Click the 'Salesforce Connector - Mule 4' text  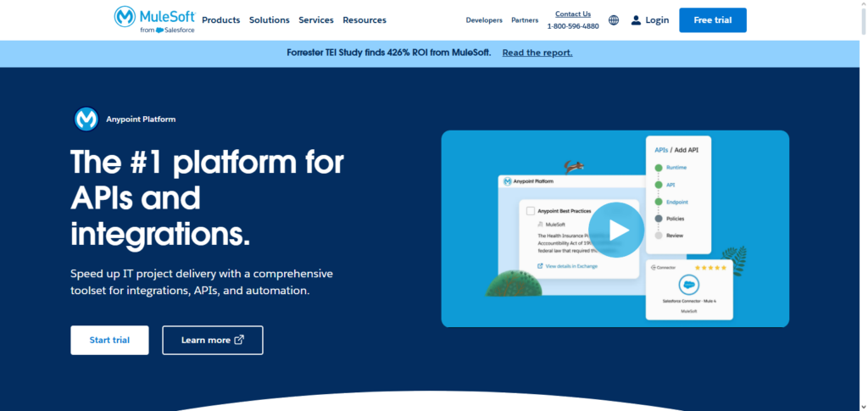tap(689, 302)
